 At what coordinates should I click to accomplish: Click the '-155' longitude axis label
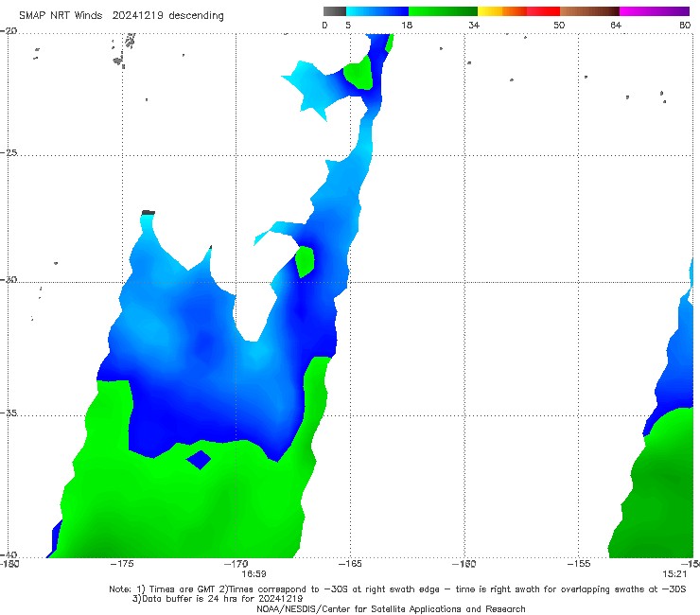point(579,564)
